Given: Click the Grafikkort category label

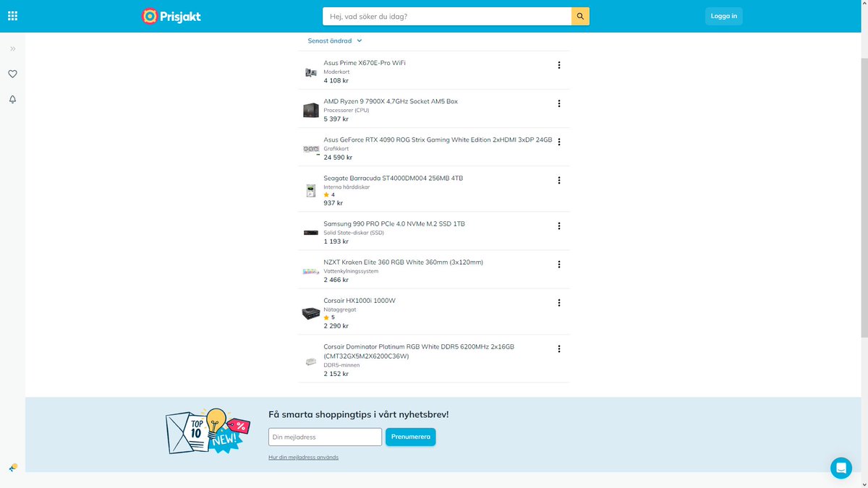Looking at the screenshot, I should (336, 148).
